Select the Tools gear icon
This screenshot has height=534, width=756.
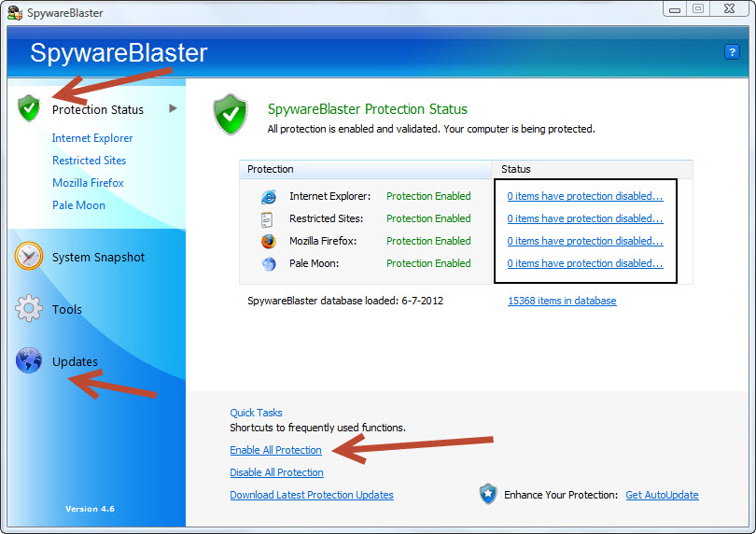click(28, 308)
